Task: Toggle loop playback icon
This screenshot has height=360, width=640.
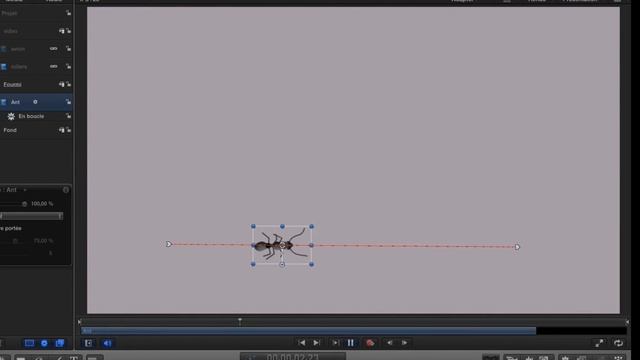Action: (x=618, y=343)
